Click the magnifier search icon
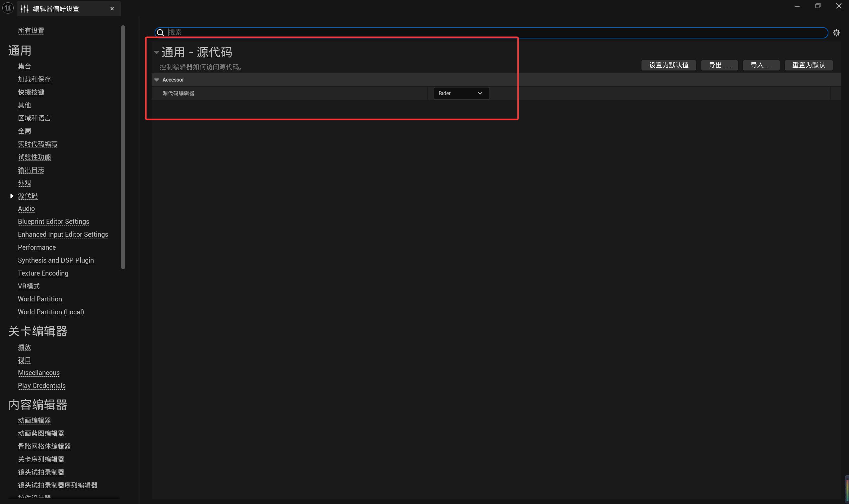 pyautogui.click(x=161, y=32)
